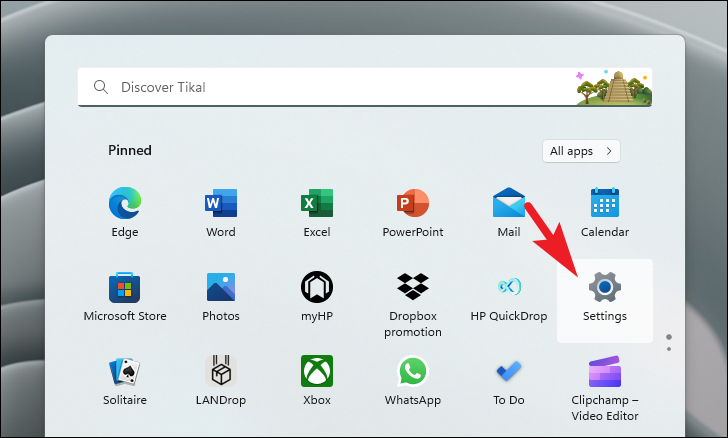
Task: Go to next pinned page dot
Action: [x=669, y=349]
